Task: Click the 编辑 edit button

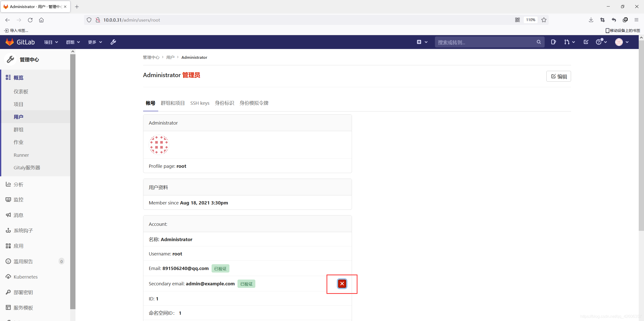Action: click(x=558, y=76)
